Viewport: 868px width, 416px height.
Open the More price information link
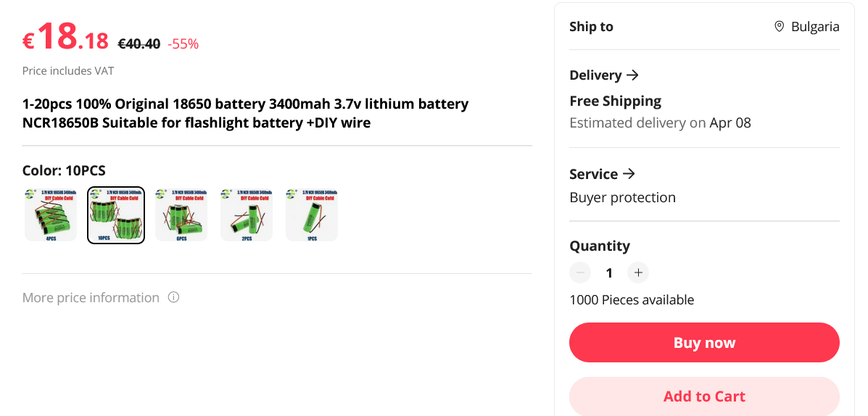coord(91,297)
